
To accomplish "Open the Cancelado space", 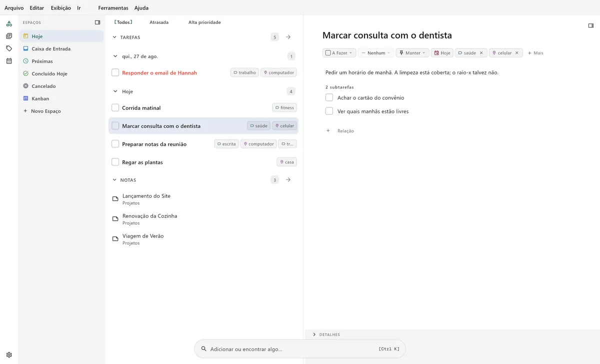I will click(x=61, y=86).
